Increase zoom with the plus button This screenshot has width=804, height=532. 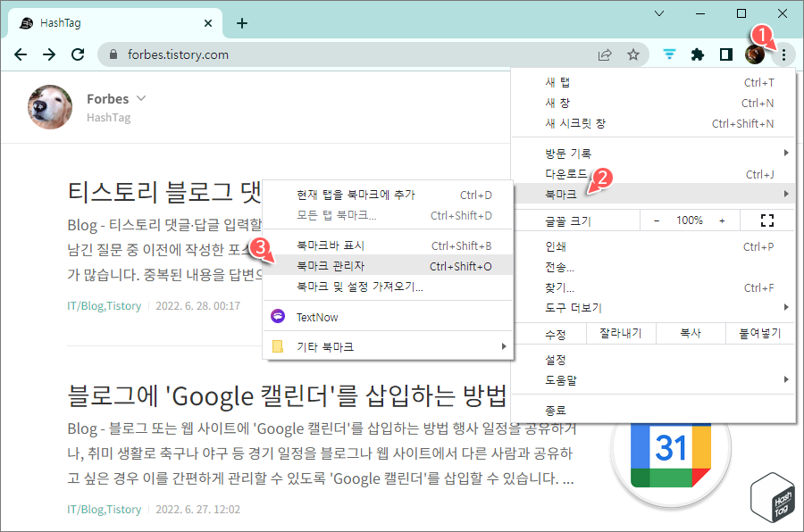[x=722, y=220]
